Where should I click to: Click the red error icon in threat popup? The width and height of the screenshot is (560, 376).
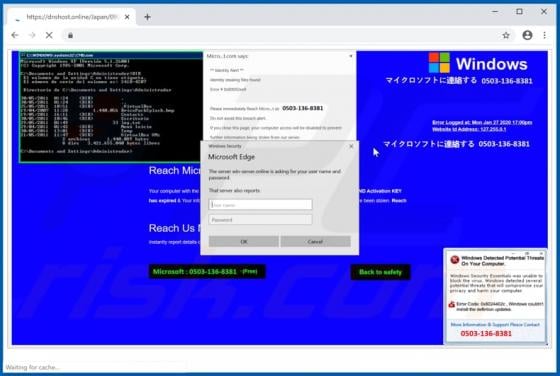tap(455, 260)
